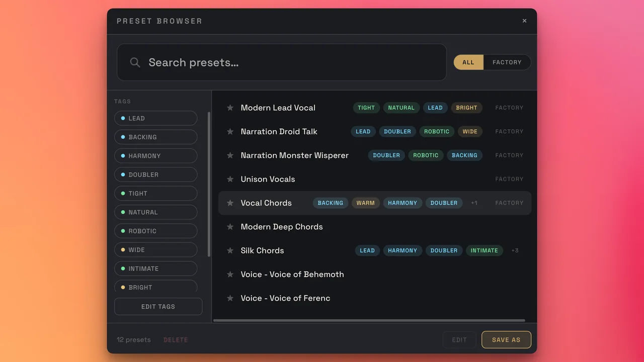Click the SAVE AS button

tap(506, 340)
